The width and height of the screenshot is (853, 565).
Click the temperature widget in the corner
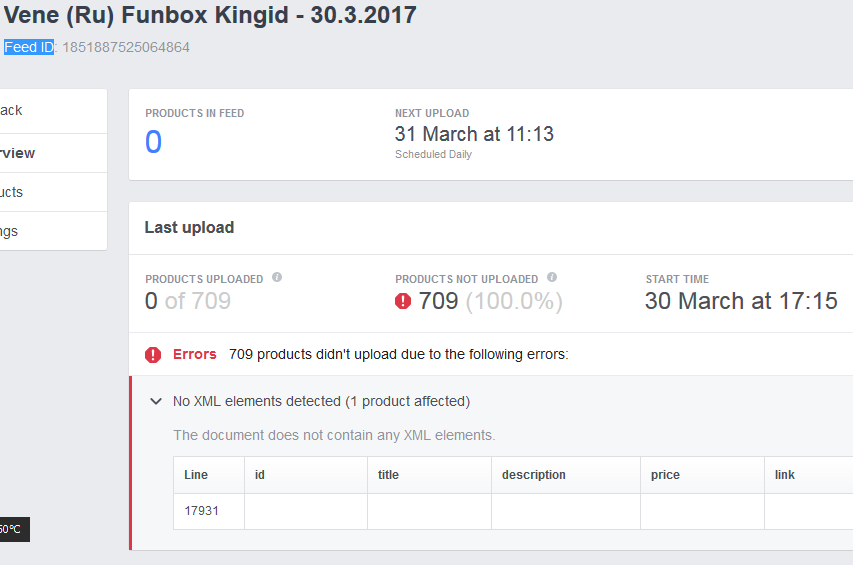tap(12, 529)
